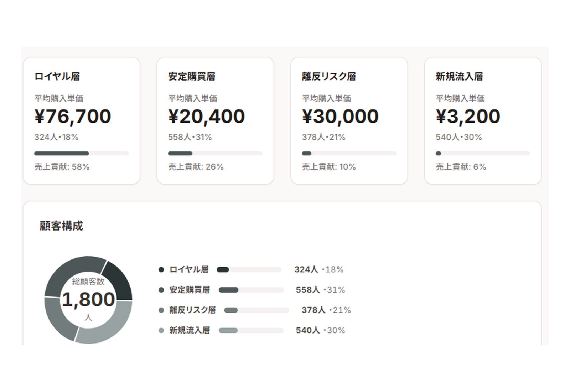Click the 売上貢献: 26% label

point(196,167)
